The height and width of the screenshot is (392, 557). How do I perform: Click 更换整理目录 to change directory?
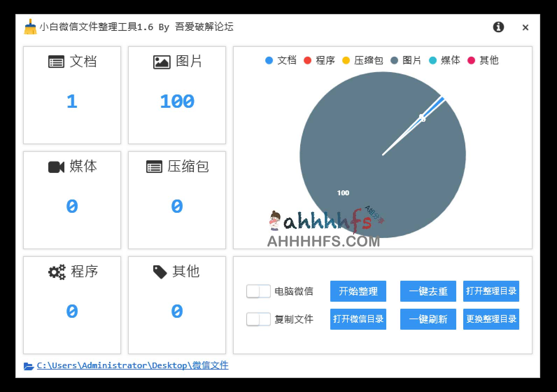point(491,319)
